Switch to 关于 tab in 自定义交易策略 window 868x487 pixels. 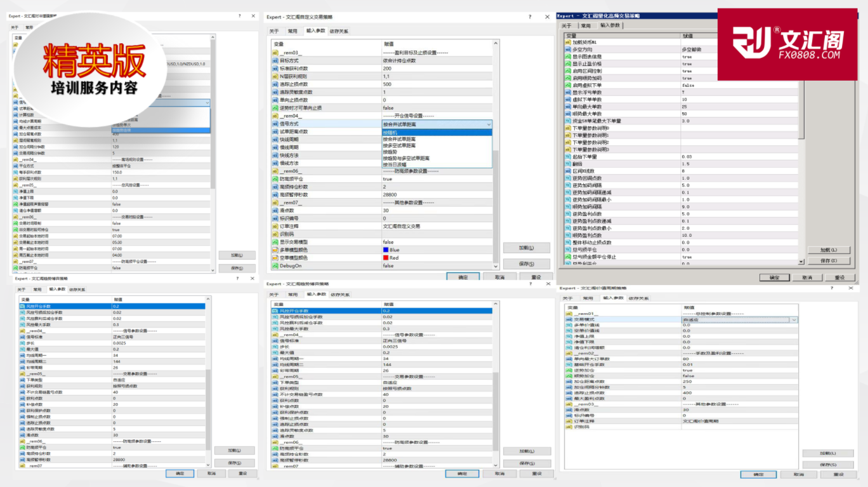274,30
